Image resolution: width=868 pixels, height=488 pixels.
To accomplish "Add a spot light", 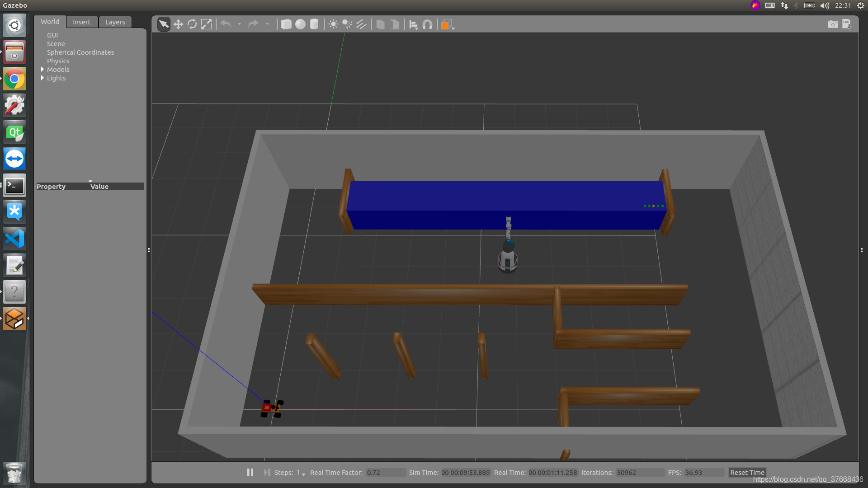I will [x=347, y=24].
